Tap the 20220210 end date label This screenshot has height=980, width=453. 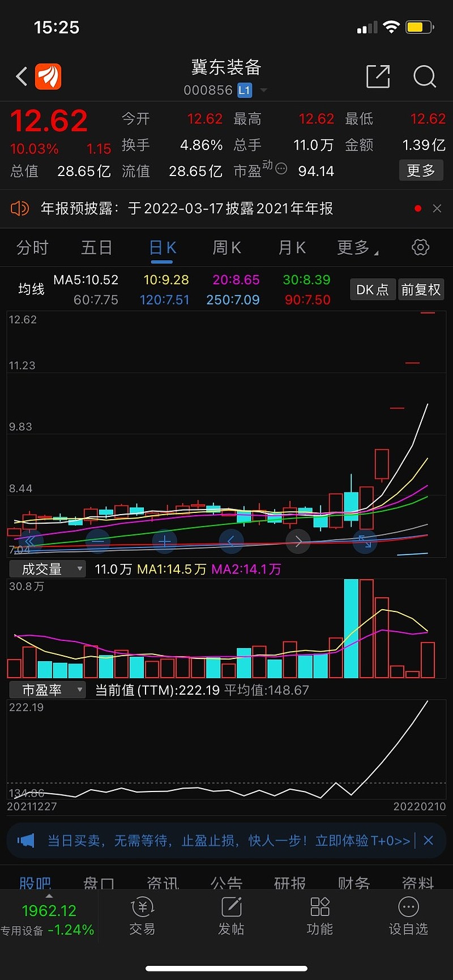click(x=420, y=806)
